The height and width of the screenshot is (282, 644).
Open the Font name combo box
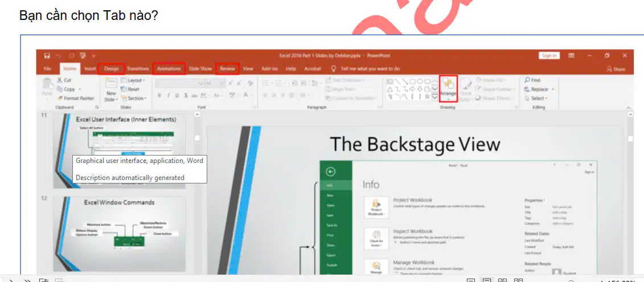[179, 83]
